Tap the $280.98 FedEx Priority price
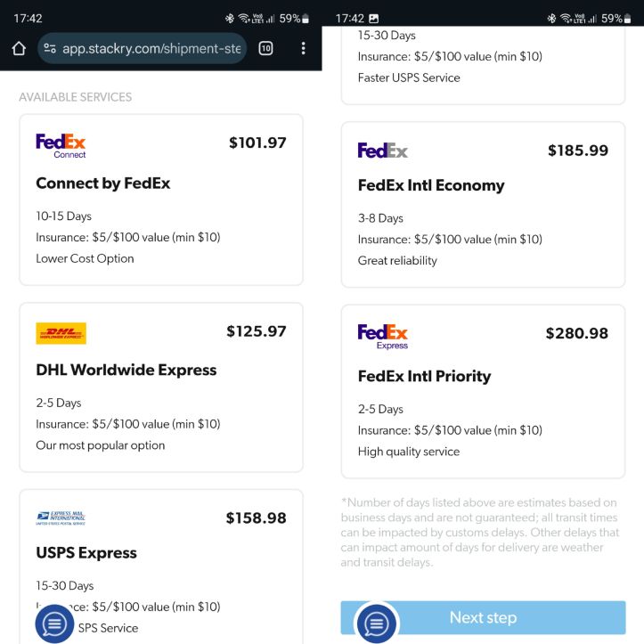The height and width of the screenshot is (644, 644). pyautogui.click(x=576, y=333)
